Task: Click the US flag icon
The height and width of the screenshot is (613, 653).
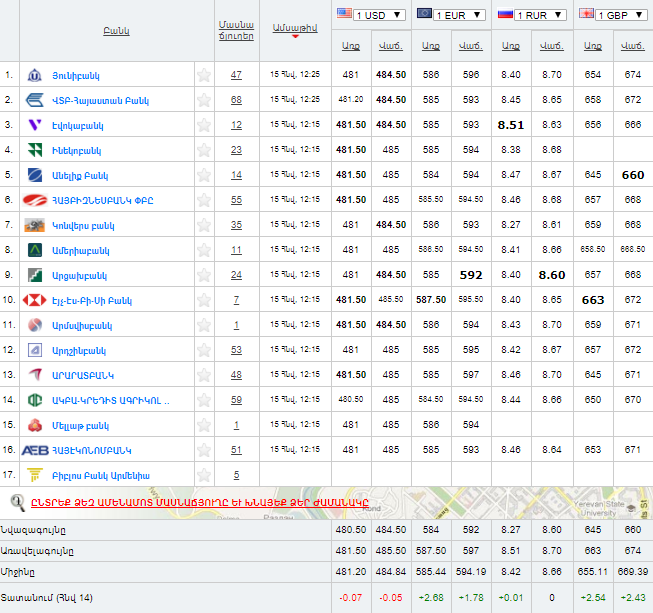Action: tap(344, 13)
